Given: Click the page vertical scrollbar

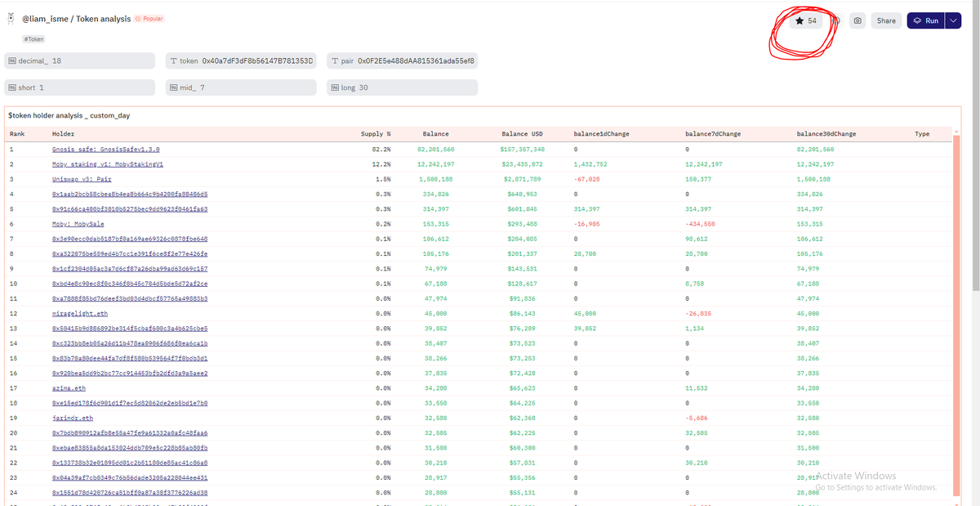Looking at the screenshot, I should point(975,147).
